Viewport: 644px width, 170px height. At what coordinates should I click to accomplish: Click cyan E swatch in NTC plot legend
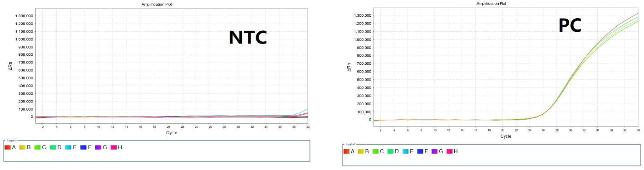(69, 147)
